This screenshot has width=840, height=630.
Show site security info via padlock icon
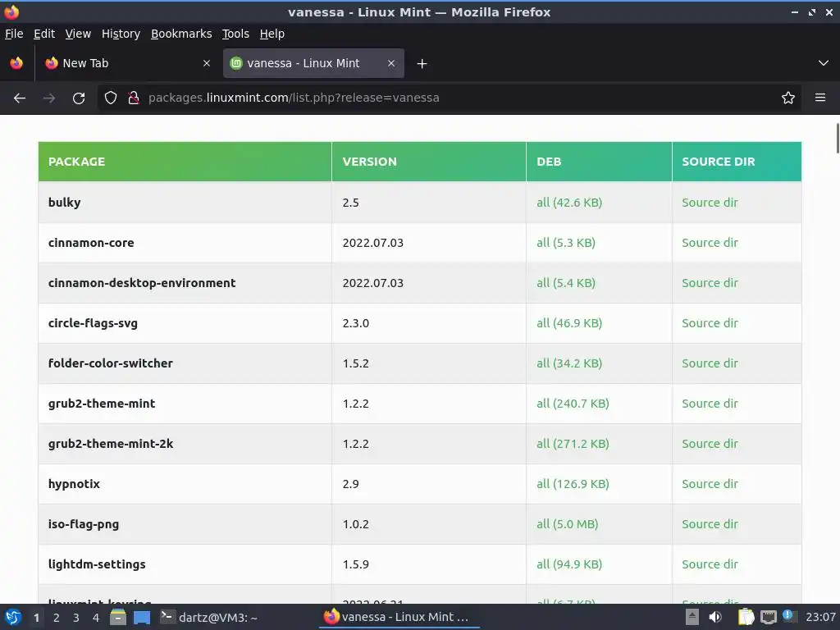coord(134,98)
